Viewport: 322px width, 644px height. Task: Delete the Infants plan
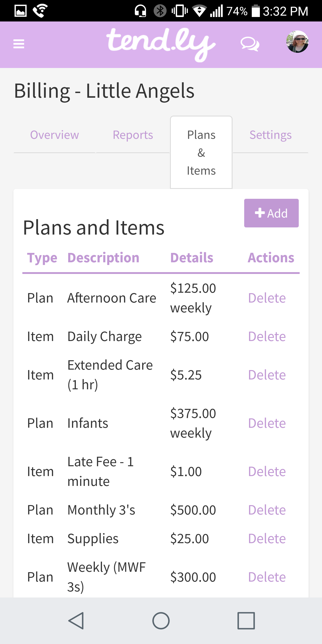pyautogui.click(x=267, y=423)
